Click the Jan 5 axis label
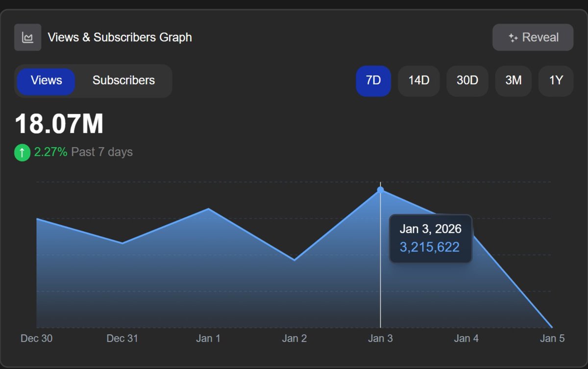This screenshot has width=588, height=369. 552,338
